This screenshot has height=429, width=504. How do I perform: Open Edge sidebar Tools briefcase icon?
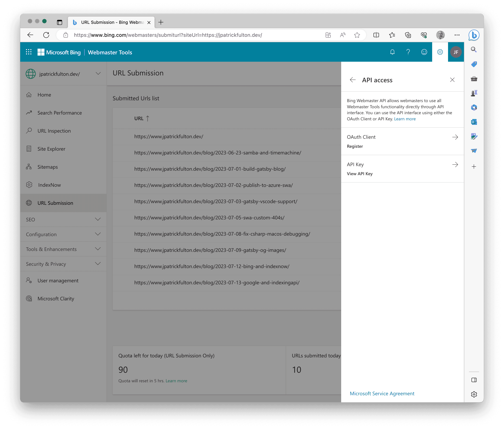click(x=474, y=79)
